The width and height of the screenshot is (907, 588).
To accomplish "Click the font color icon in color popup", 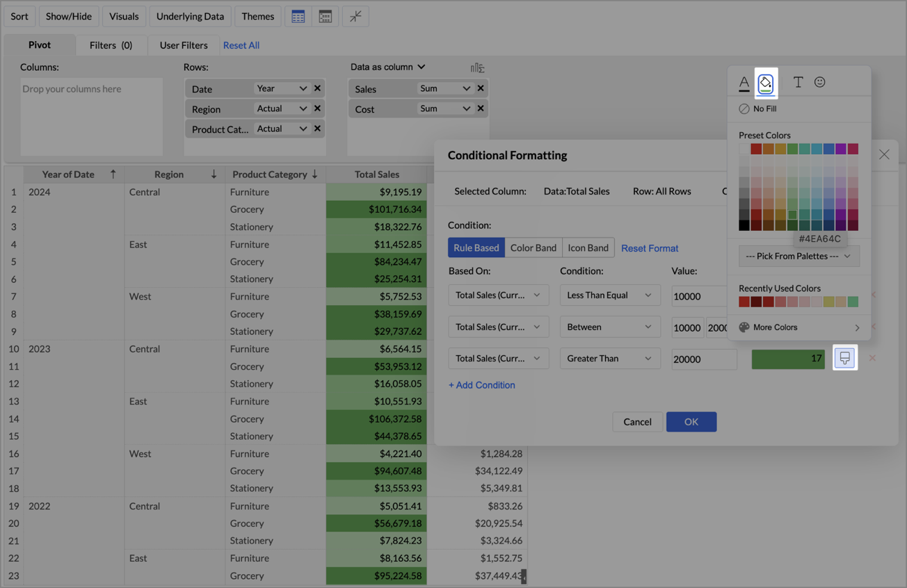I will [x=744, y=83].
